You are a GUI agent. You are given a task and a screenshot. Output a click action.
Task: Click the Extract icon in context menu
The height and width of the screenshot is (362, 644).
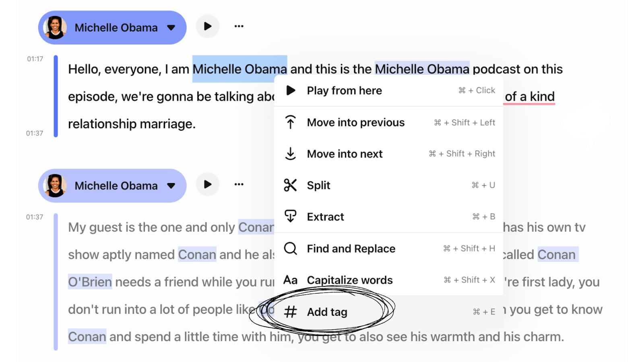[290, 216]
